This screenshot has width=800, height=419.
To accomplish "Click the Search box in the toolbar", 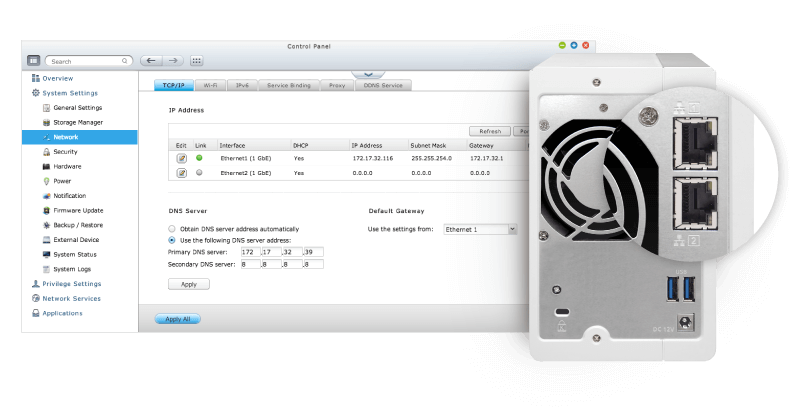I will 86,61.
